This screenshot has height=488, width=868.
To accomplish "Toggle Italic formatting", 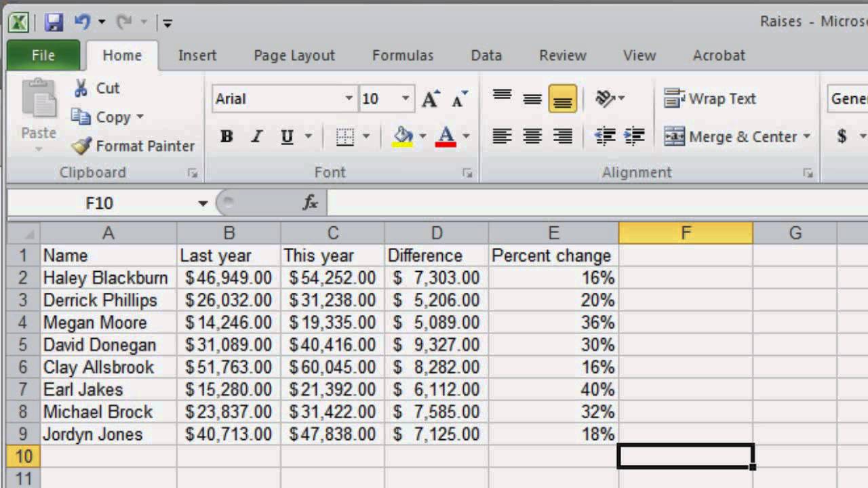I will click(256, 136).
